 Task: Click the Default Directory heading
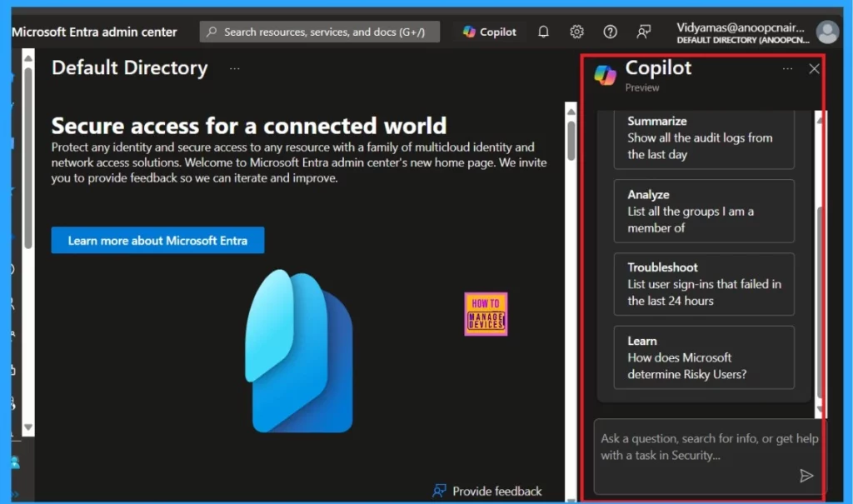[x=129, y=68]
